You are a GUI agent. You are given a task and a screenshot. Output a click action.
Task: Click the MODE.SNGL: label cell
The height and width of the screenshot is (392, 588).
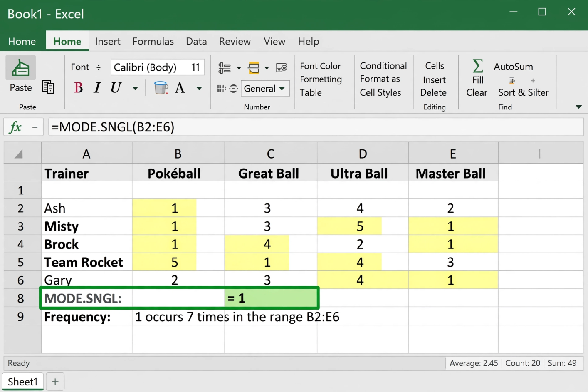tap(86, 298)
